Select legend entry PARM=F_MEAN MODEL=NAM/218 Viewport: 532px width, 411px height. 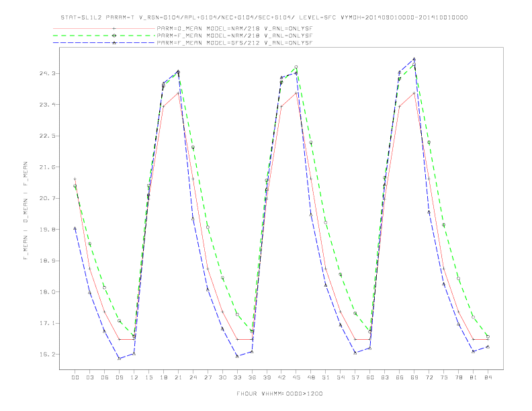(x=234, y=36)
